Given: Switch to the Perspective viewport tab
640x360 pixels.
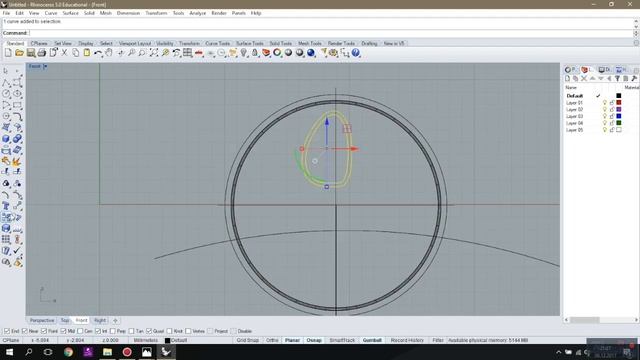Looking at the screenshot, I should [x=42, y=320].
